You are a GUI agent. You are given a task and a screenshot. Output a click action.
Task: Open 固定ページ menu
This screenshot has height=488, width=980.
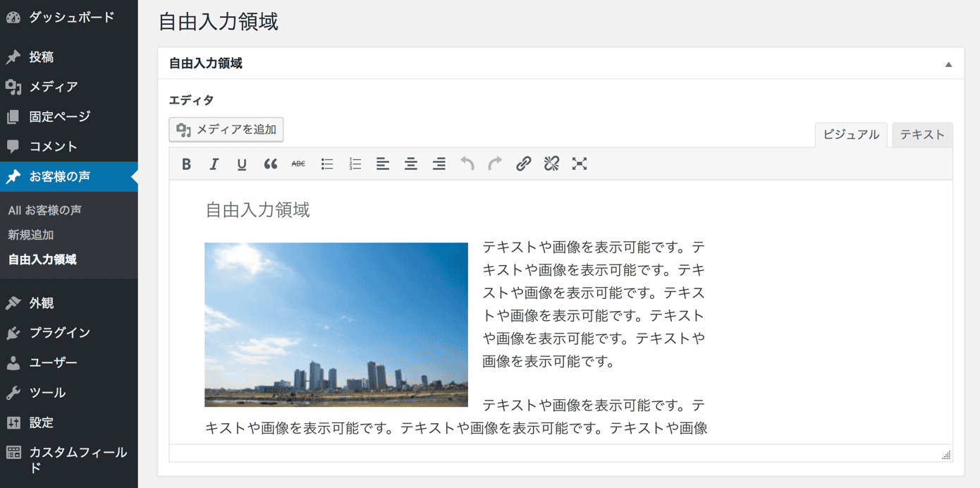coord(69,116)
